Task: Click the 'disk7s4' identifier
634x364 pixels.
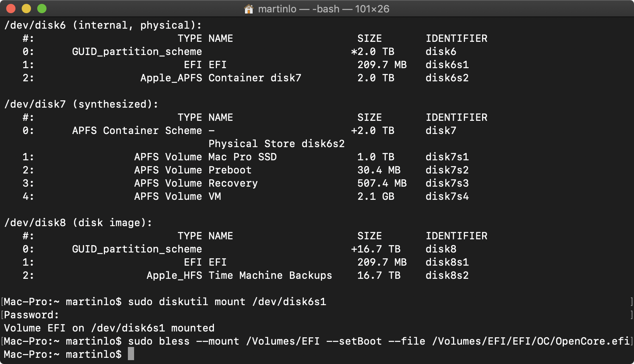Action: 447,196
